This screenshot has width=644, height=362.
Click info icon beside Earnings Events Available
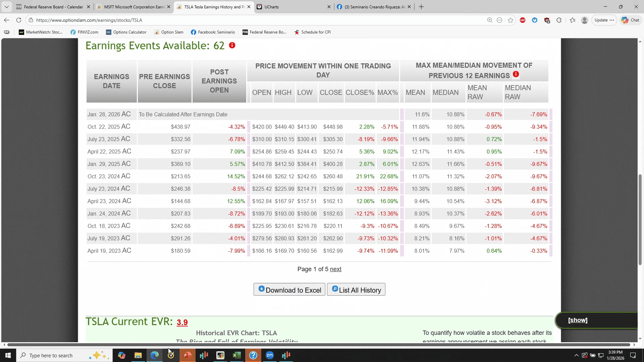pos(232,45)
